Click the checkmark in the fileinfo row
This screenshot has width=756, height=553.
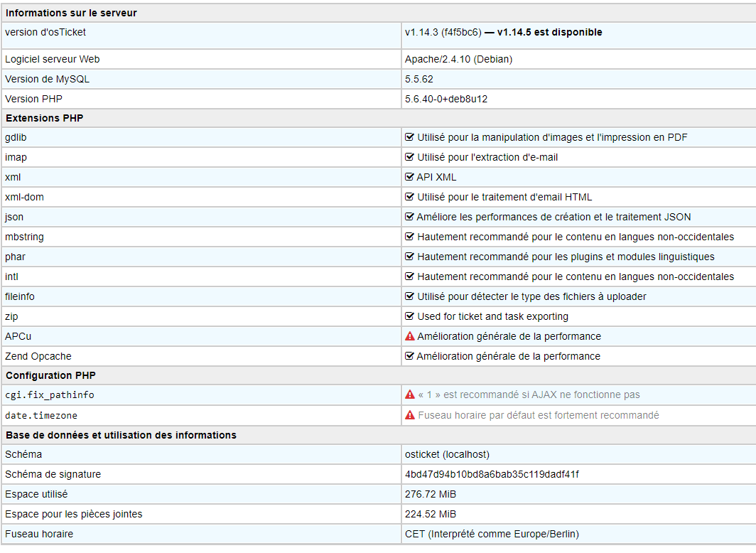(410, 296)
